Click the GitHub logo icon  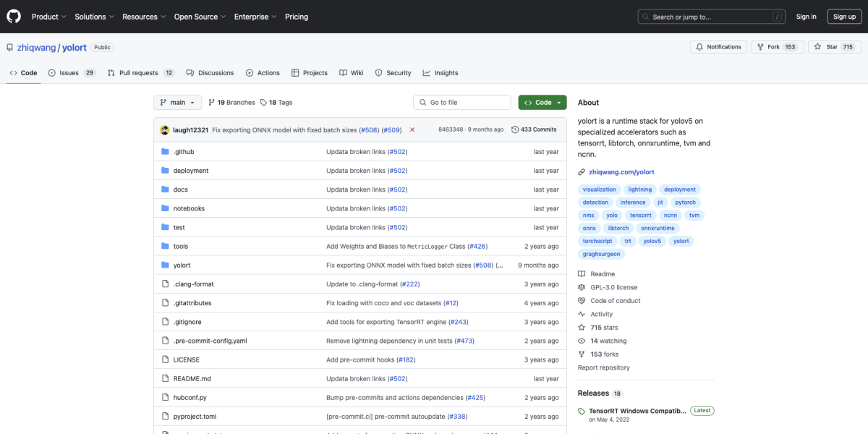click(x=14, y=16)
